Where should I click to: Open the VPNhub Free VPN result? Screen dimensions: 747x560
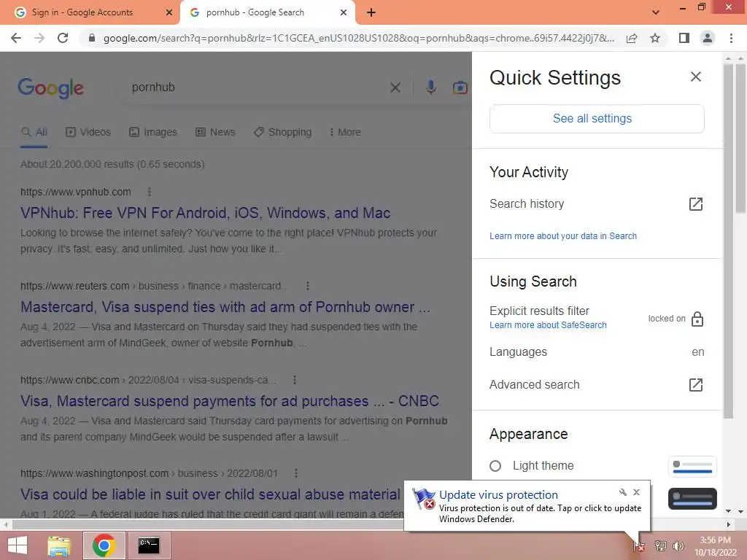point(205,213)
